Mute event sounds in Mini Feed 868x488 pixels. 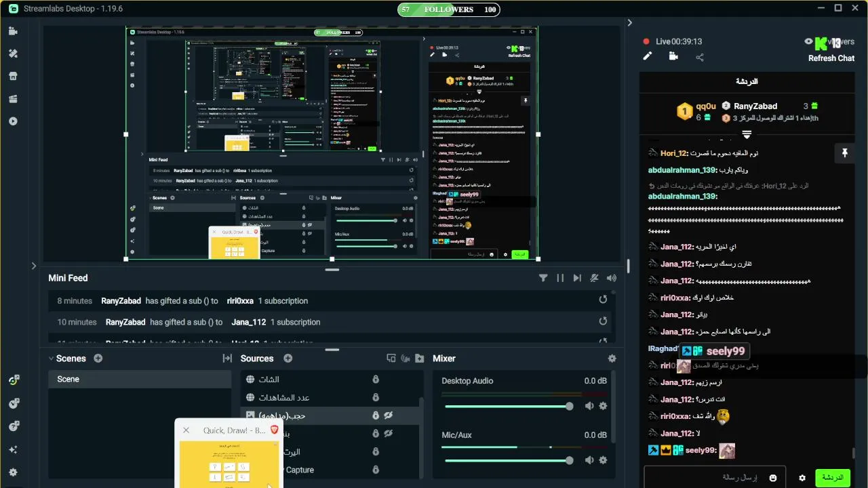tap(595, 278)
